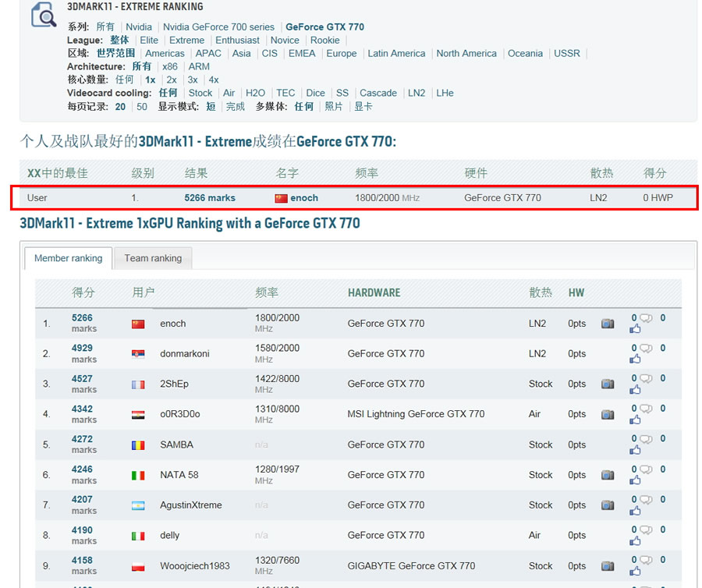Filter videocard cooling by LN2

click(417, 93)
